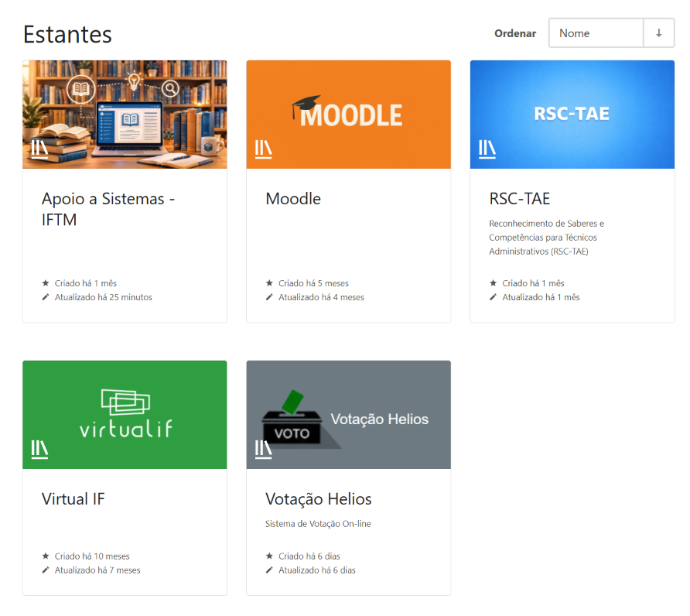Click the 'Ordenar' label

point(515,33)
